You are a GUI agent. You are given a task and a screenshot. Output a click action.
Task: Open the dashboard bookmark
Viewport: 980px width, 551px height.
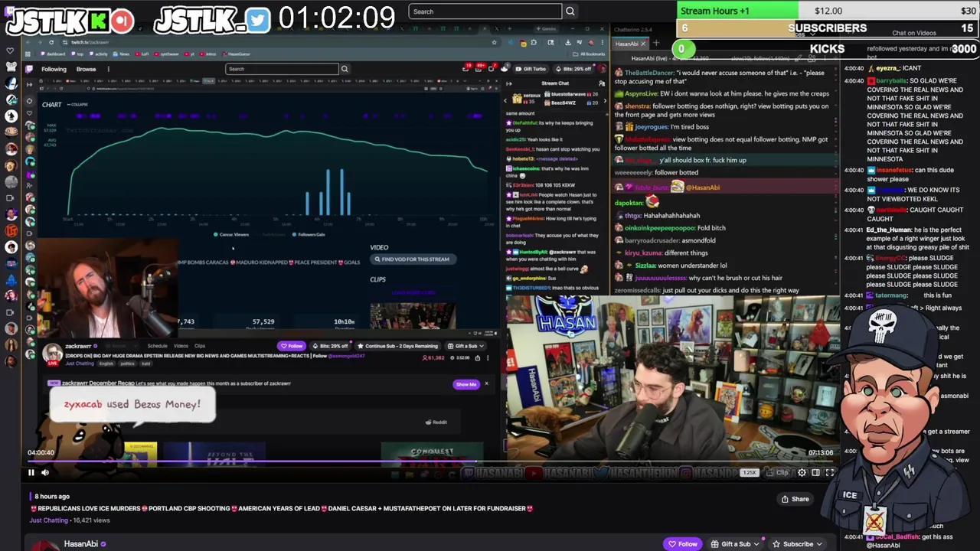pos(53,54)
